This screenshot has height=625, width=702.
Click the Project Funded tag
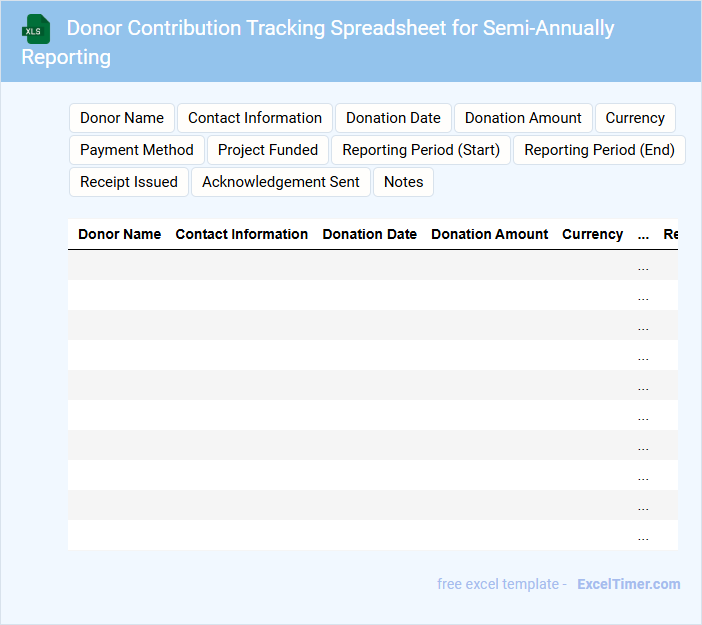pos(268,150)
